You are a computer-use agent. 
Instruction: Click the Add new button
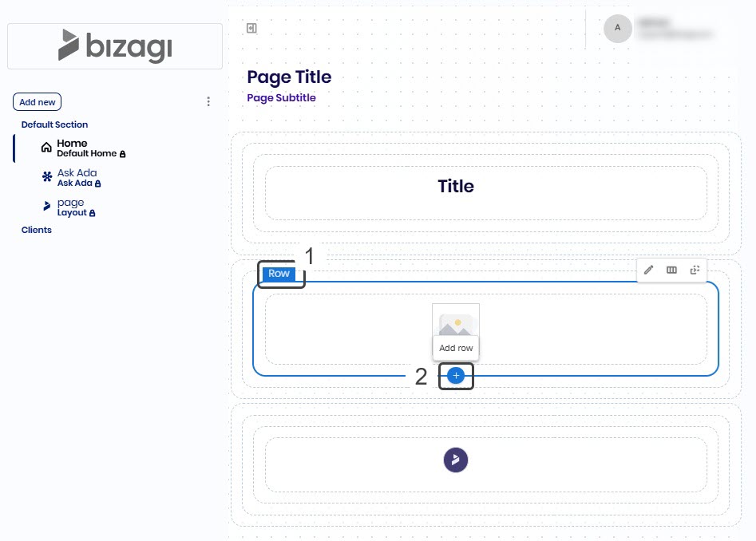pos(38,102)
